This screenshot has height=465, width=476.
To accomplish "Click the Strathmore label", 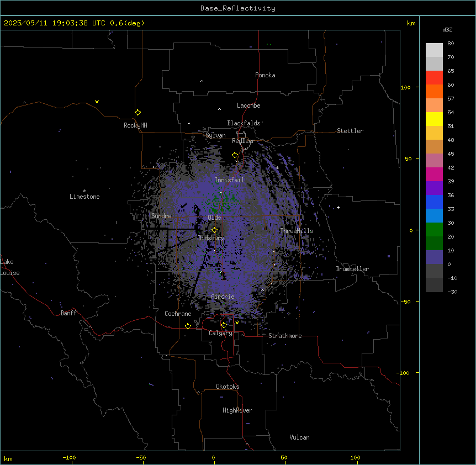I will click(x=285, y=336).
